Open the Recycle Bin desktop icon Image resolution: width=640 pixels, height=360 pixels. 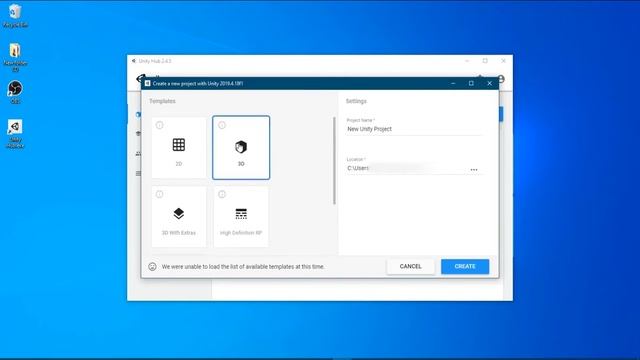[x=15, y=16]
